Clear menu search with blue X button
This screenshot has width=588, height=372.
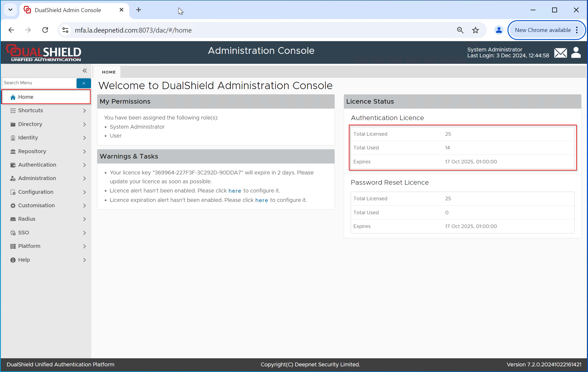(x=84, y=83)
